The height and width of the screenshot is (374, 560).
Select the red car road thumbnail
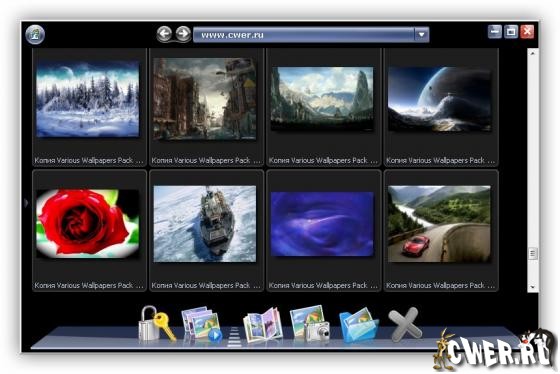click(x=439, y=224)
